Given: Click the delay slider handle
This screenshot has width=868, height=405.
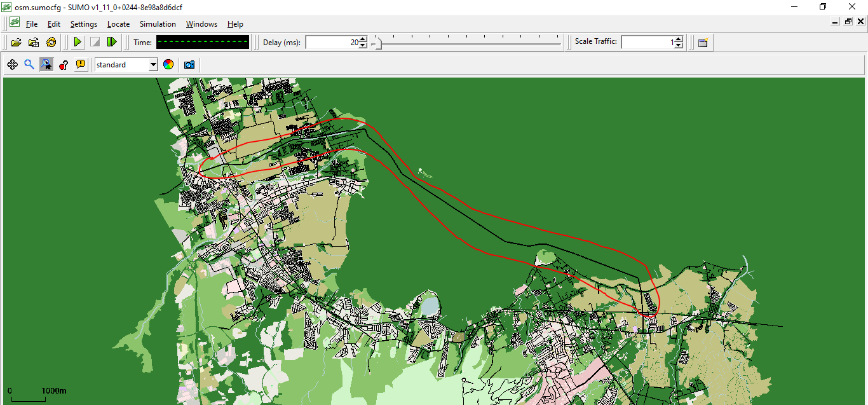Looking at the screenshot, I should coord(377,43).
